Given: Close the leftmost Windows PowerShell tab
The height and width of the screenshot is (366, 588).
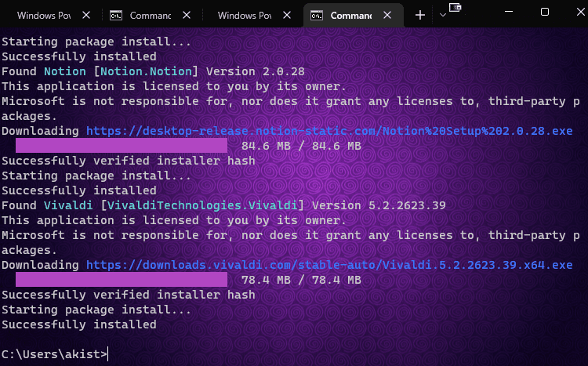Looking at the screenshot, I should [86, 16].
